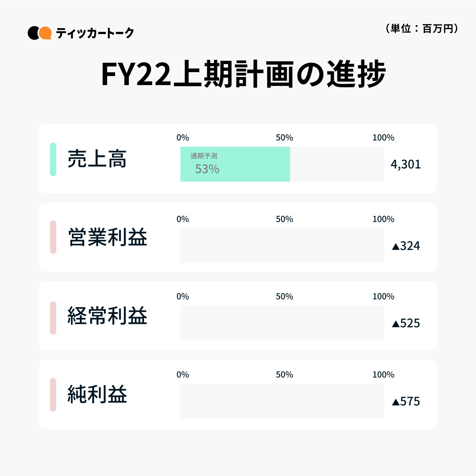476x476 pixels.
Task: Click the empty 経常利益 progress bar
Action: coord(282,323)
